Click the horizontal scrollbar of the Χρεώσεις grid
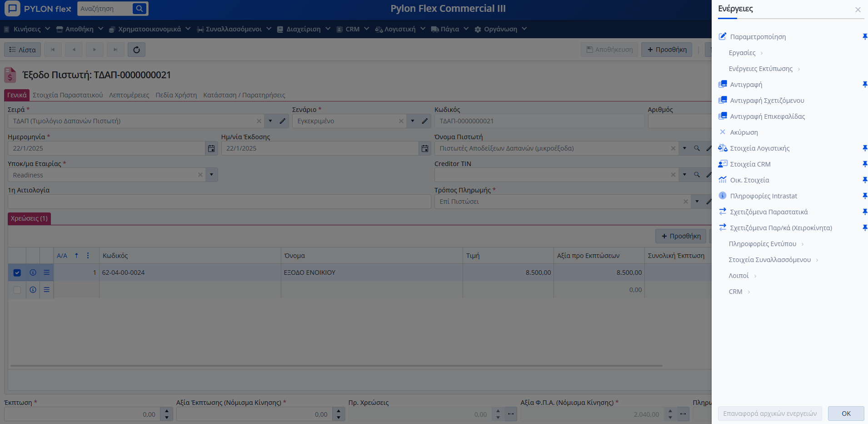The width and height of the screenshot is (868, 424). pos(336,365)
